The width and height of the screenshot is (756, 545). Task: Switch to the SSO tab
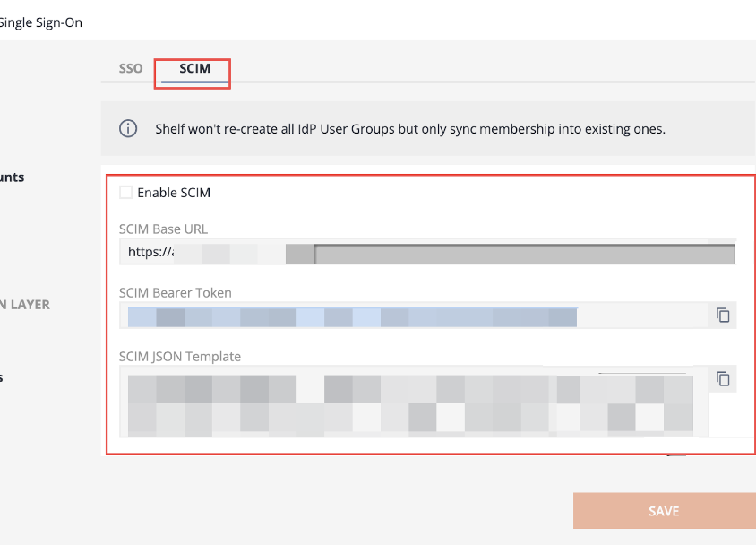click(131, 68)
